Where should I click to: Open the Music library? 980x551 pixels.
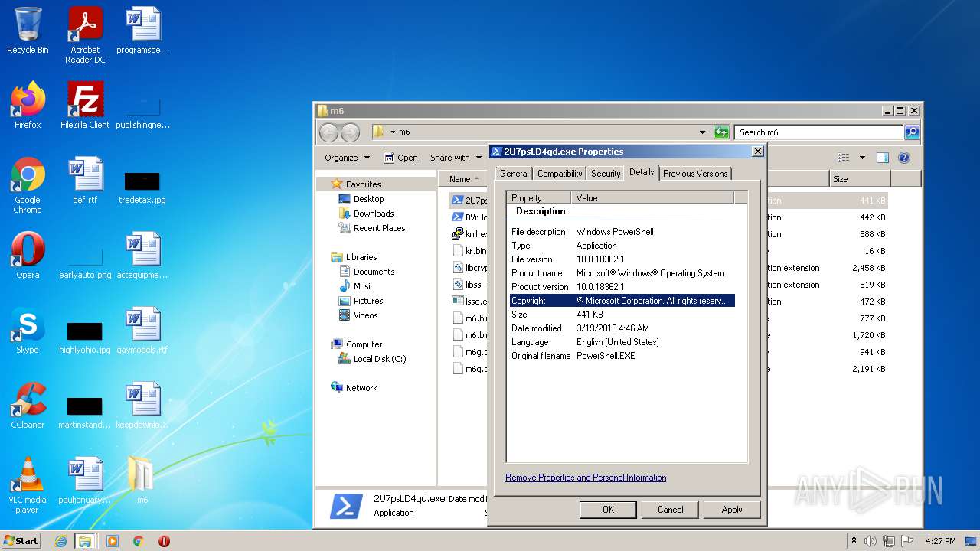pyautogui.click(x=364, y=286)
